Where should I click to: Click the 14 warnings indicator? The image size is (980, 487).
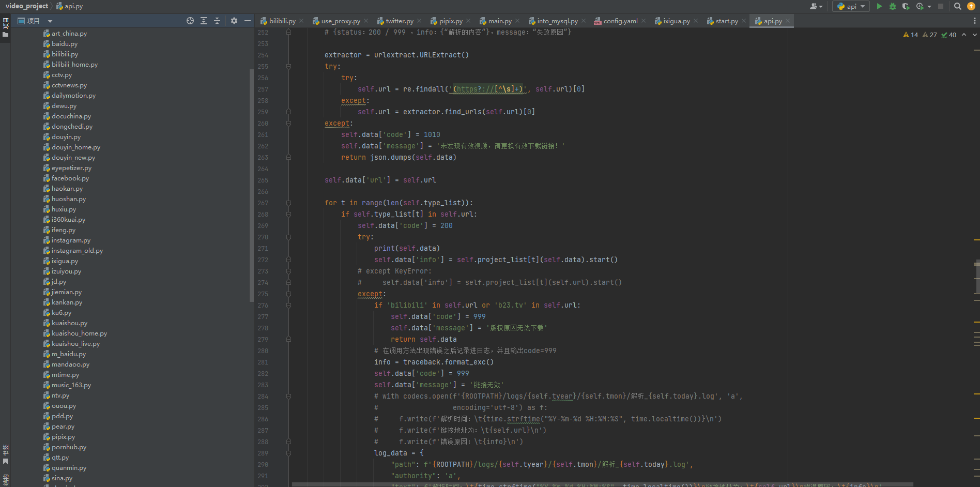911,35
